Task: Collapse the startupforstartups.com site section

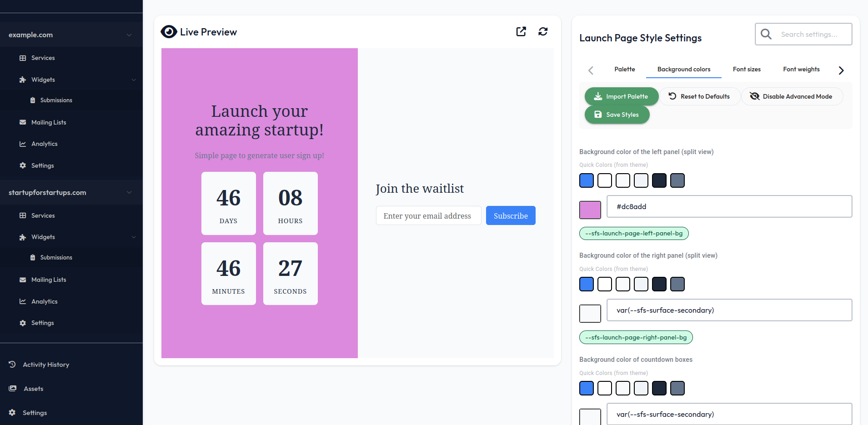Action: [129, 193]
